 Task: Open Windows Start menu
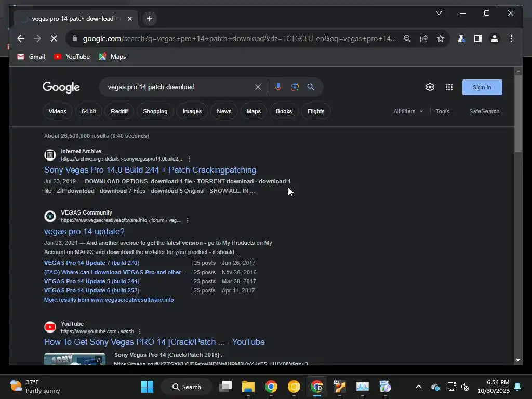(147, 387)
